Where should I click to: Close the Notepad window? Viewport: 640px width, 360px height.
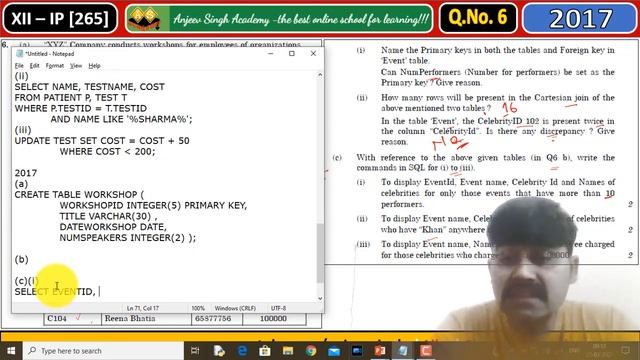tap(313, 53)
